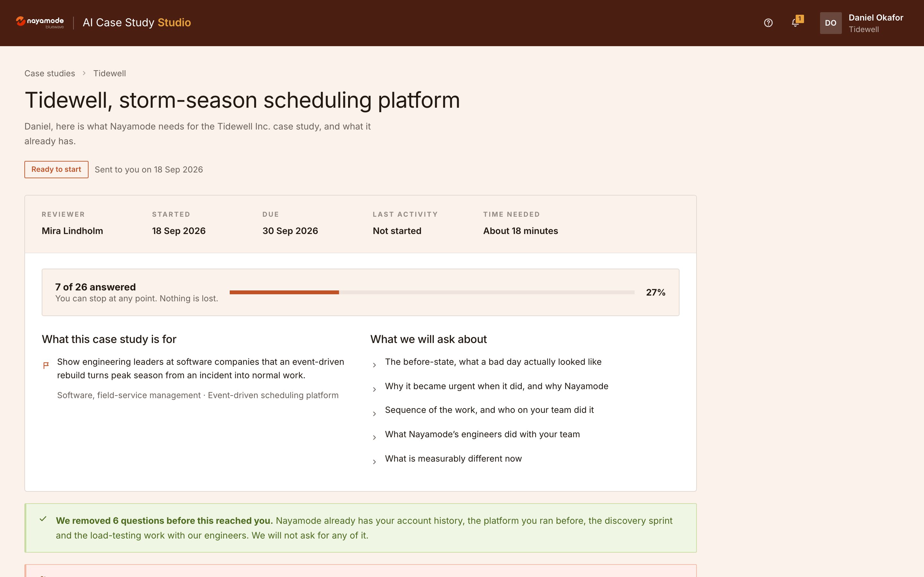Click the flag icon beside case study goal
The image size is (924, 577).
[x=46, y=365]
